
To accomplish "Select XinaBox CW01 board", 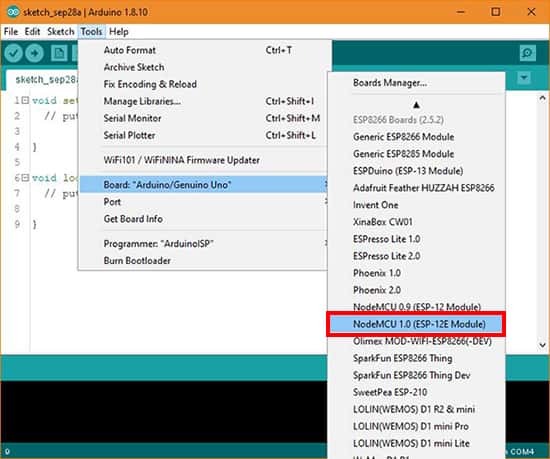I will 416,222.
